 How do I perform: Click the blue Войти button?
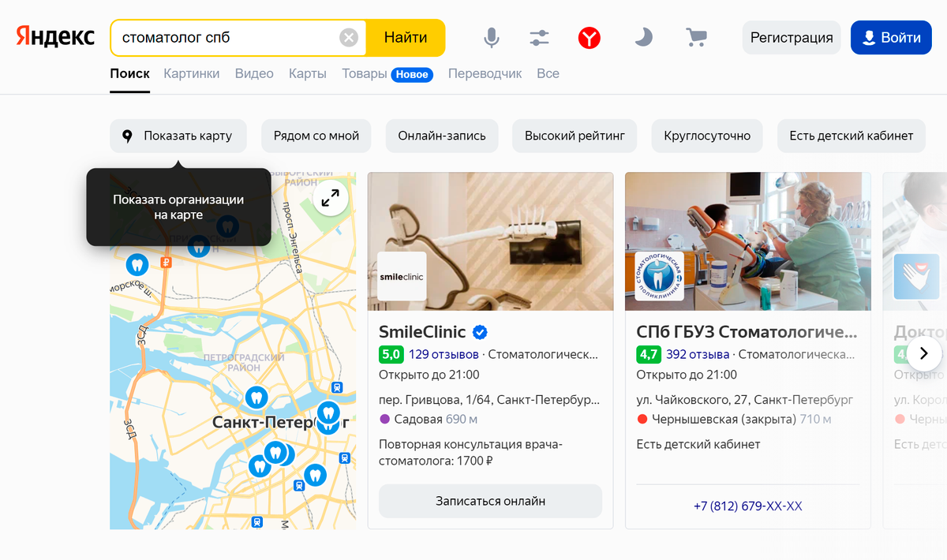click(891, 37)
